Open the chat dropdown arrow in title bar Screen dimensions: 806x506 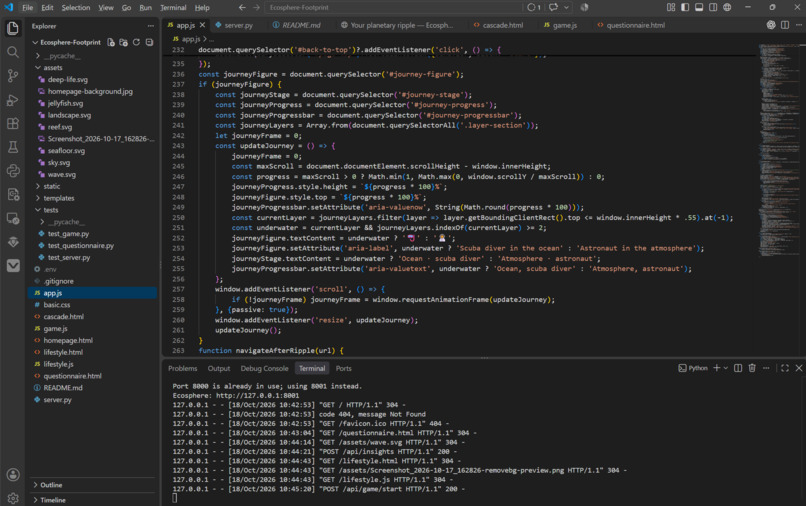pos(566,7)
